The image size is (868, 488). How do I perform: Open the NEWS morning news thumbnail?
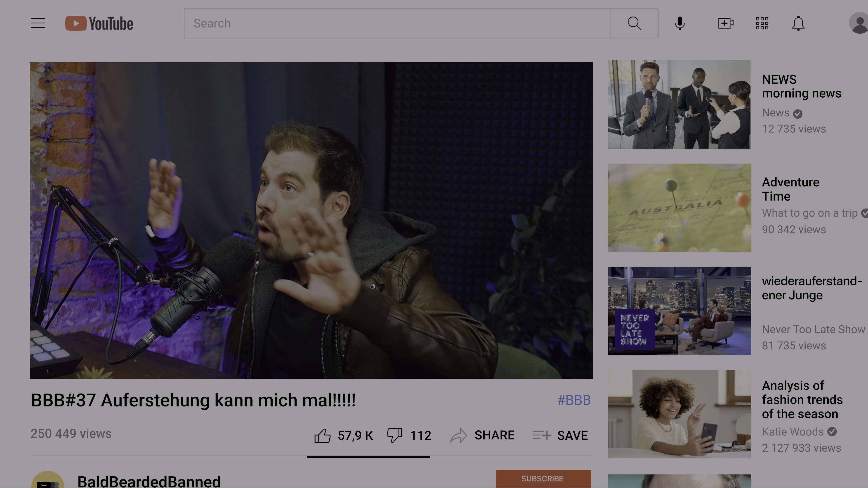(679, 104)
